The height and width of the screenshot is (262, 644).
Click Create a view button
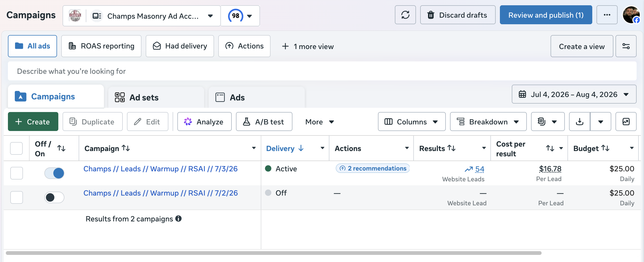582,46
